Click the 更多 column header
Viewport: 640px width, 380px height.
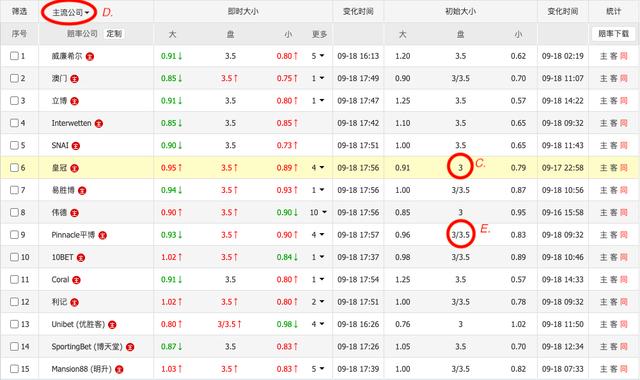[319, 34]
